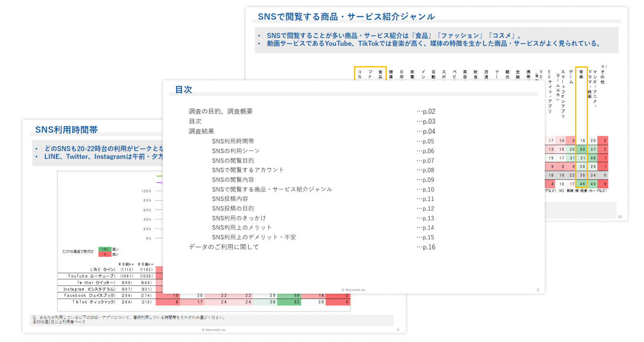
Task: Select the 音楽 column header in the genre table
Action: [581, 74]
